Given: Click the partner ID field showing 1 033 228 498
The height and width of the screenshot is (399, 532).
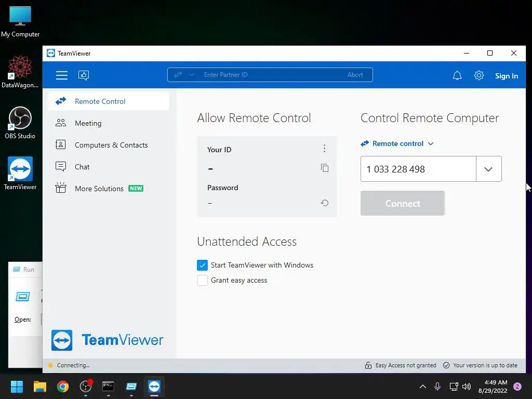Looking at the screenshot, I should click(418, 169).
